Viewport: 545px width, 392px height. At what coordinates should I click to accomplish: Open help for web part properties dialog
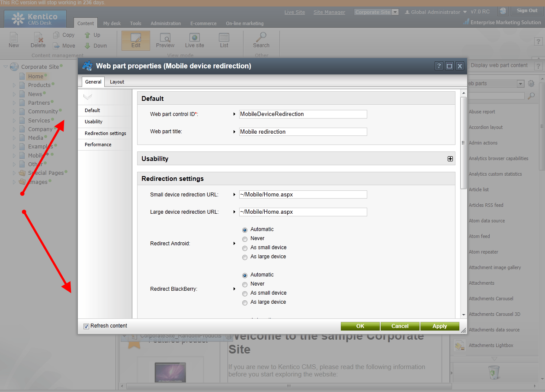click(x=439, y=66)
